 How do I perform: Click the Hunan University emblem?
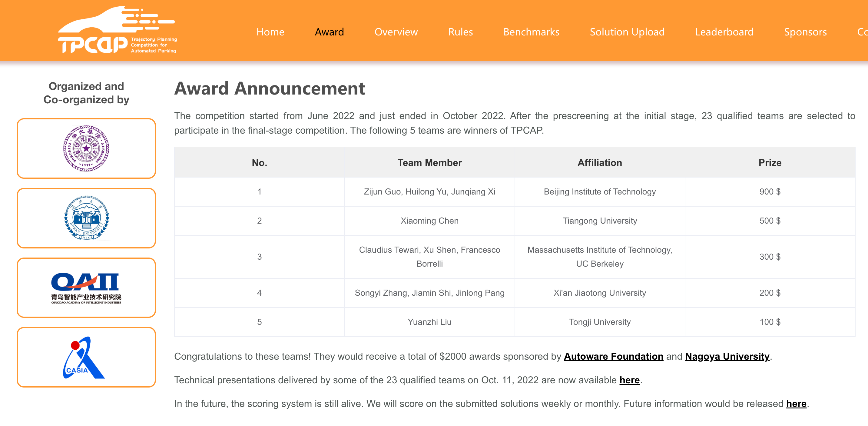pyautogui.click(x=86, y=218)
